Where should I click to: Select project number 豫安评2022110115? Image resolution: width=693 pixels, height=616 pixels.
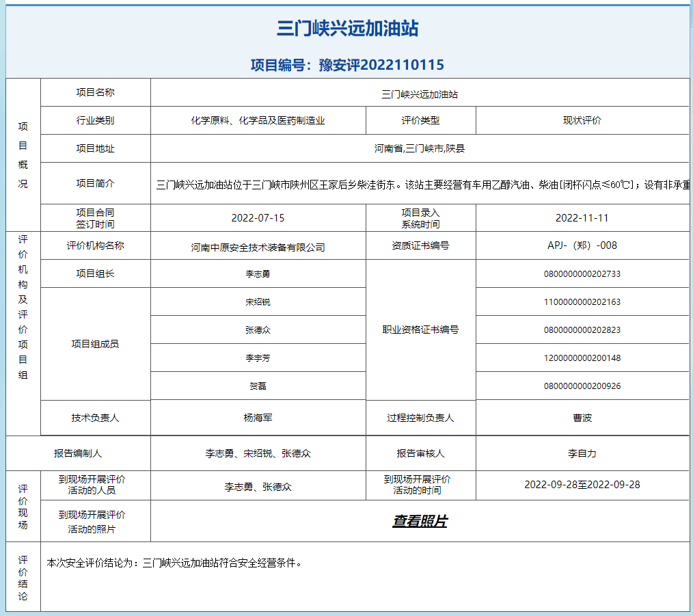(381, 65)
